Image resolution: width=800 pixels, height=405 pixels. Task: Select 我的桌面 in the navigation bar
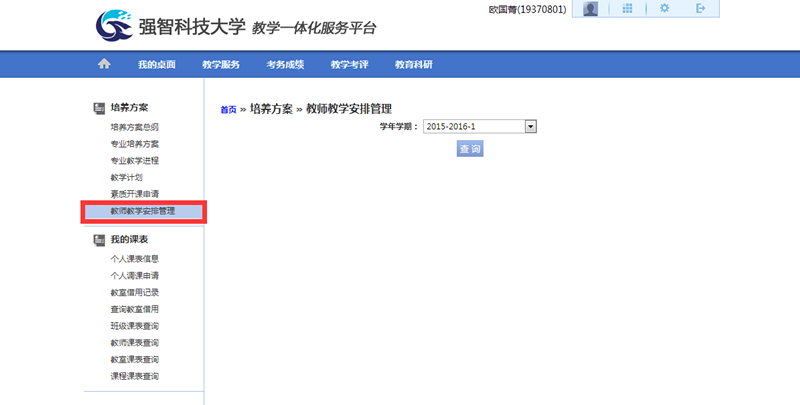tap(157, 64)
